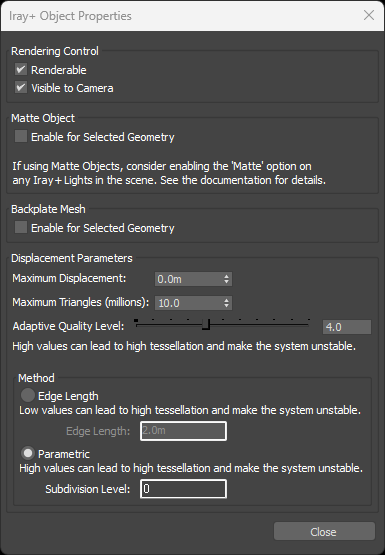The image size is (385, 555).
Task: Click the Backplate Mesh group label
Action: (x=48, y=209)
